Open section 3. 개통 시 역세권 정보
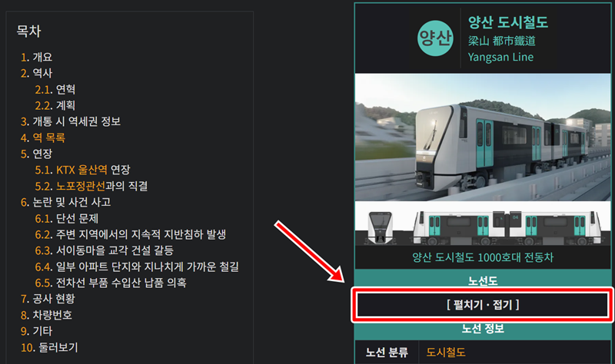Image resolution: width=615 pixels, height=364 pixels. [x=71, y=121]
